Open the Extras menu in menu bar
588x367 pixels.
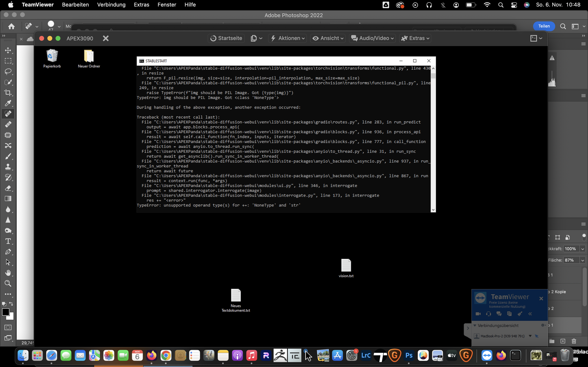141,5
